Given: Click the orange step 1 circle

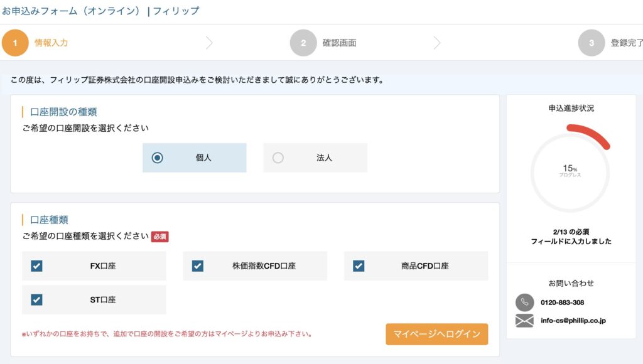Looking at the screenshot, I should point(15,43).
